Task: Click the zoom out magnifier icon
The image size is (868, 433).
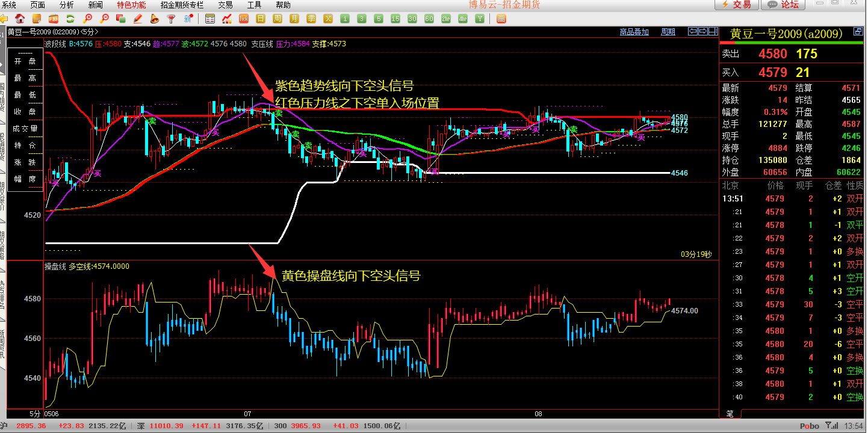Action: point(104,19)
